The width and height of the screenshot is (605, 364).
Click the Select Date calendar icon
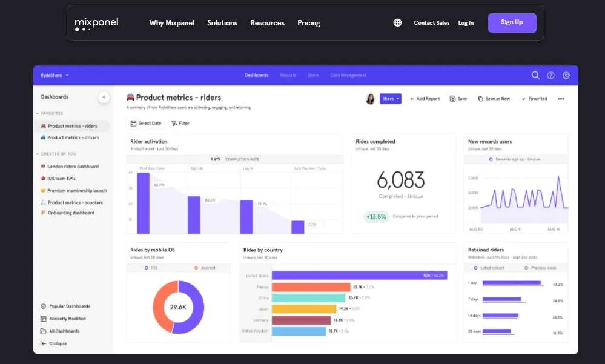click(133, 124)
